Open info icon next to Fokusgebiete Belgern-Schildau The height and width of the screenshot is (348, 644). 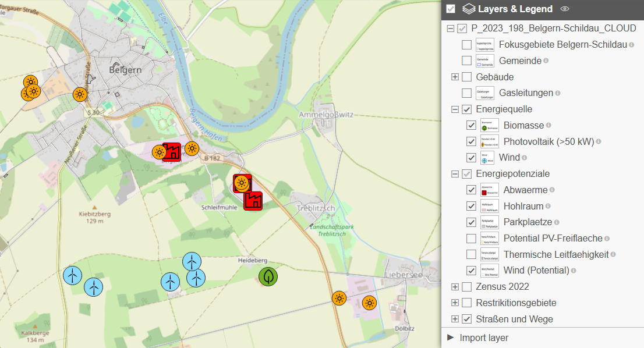631,45
